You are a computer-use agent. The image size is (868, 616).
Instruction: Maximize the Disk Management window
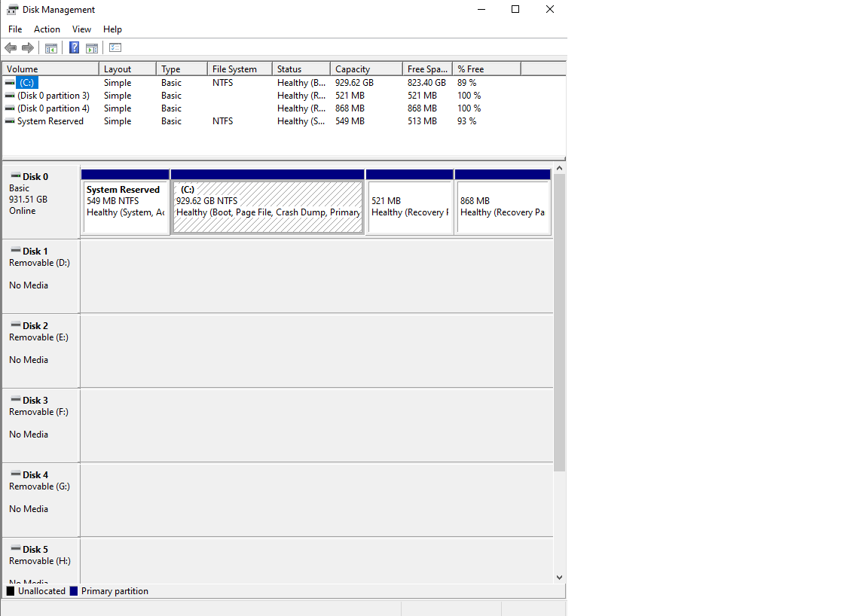click(x=515, y=9)
